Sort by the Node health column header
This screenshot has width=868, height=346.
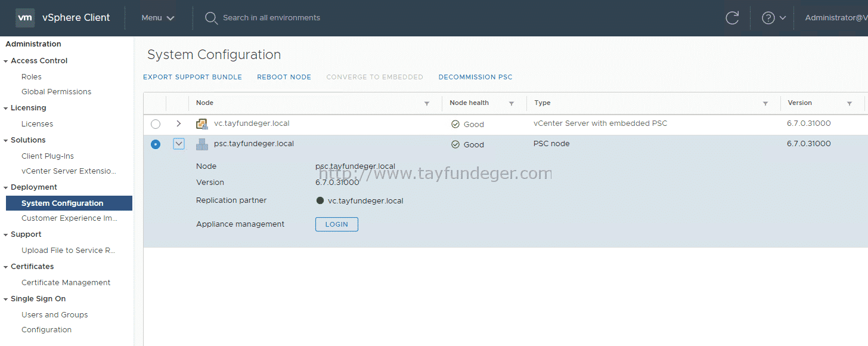tap(469, 103)
